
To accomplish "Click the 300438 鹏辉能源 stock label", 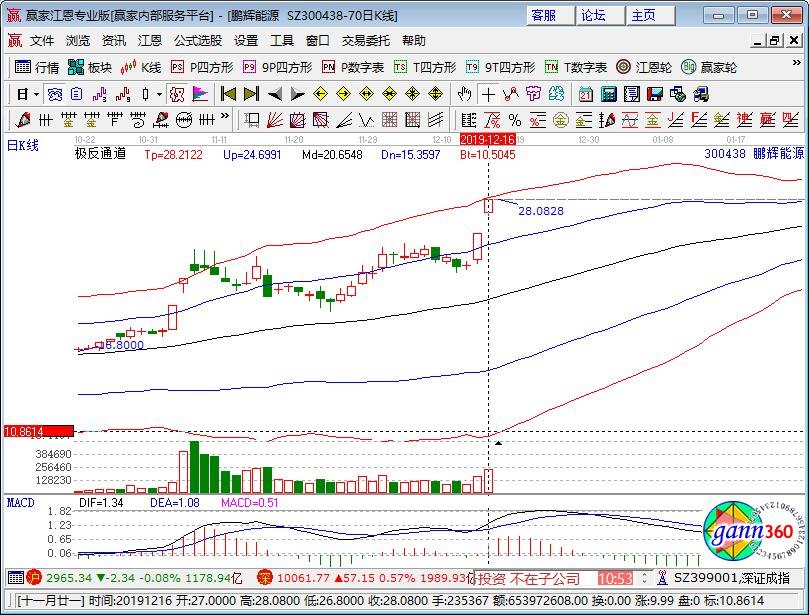I will [754, 153].
